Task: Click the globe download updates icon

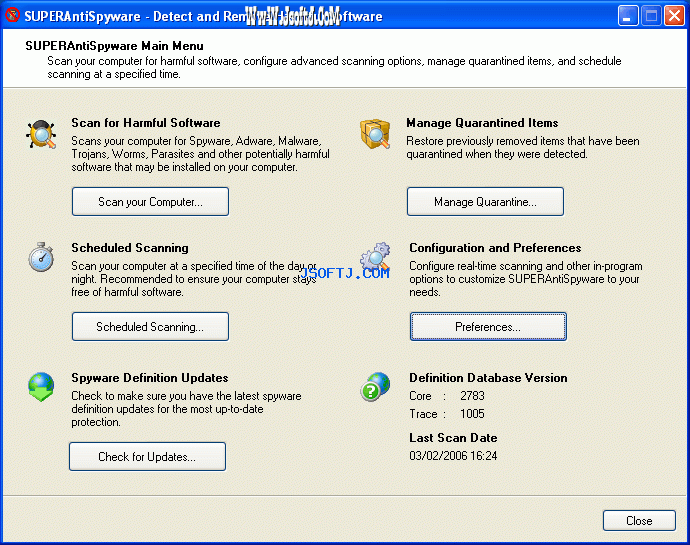Action: 41,387
